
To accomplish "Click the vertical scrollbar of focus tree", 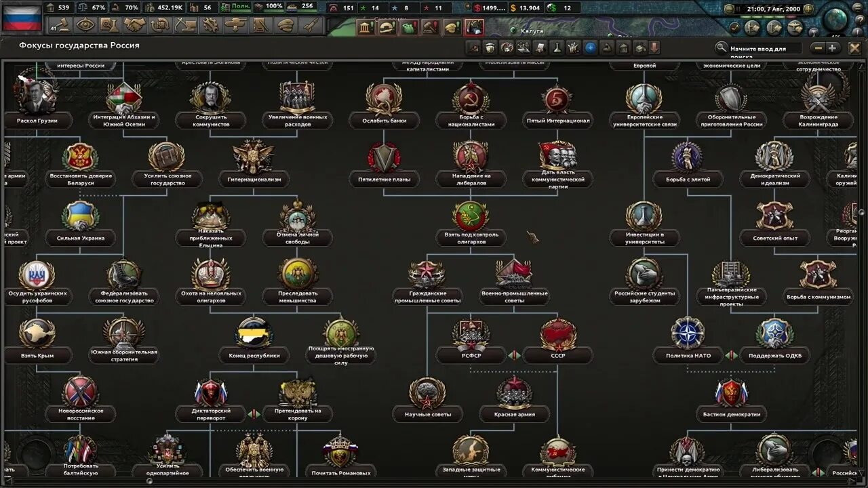I will coord(861,211).
